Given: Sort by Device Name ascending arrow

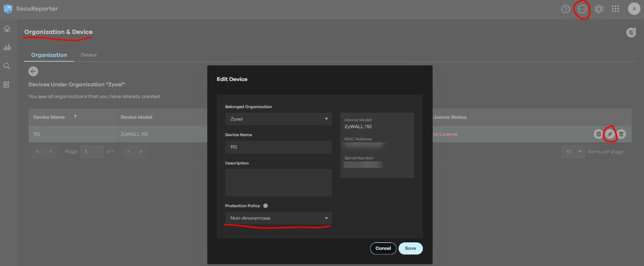Looking at the screenshot, I should pos(75,117).
